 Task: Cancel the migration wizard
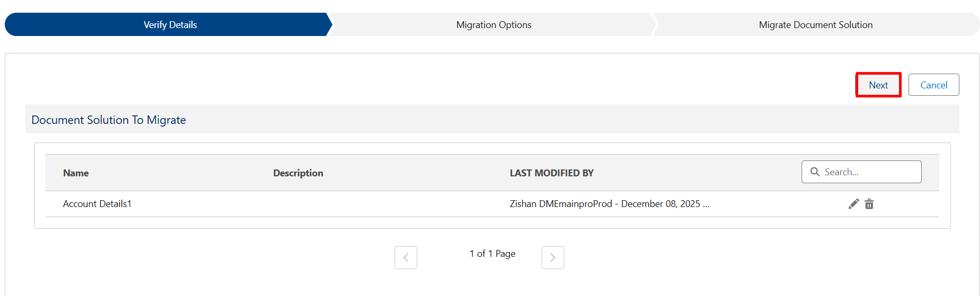pos(933,85)
